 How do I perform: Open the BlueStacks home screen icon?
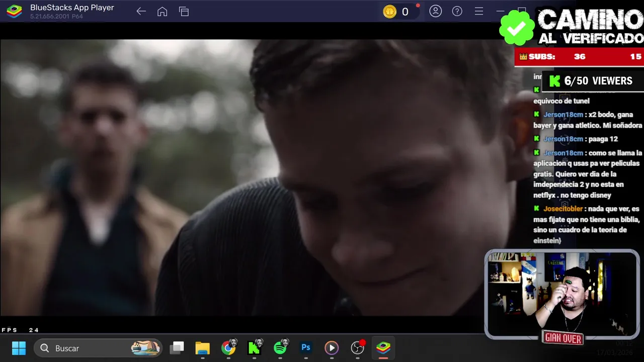(x=162, y=12)
